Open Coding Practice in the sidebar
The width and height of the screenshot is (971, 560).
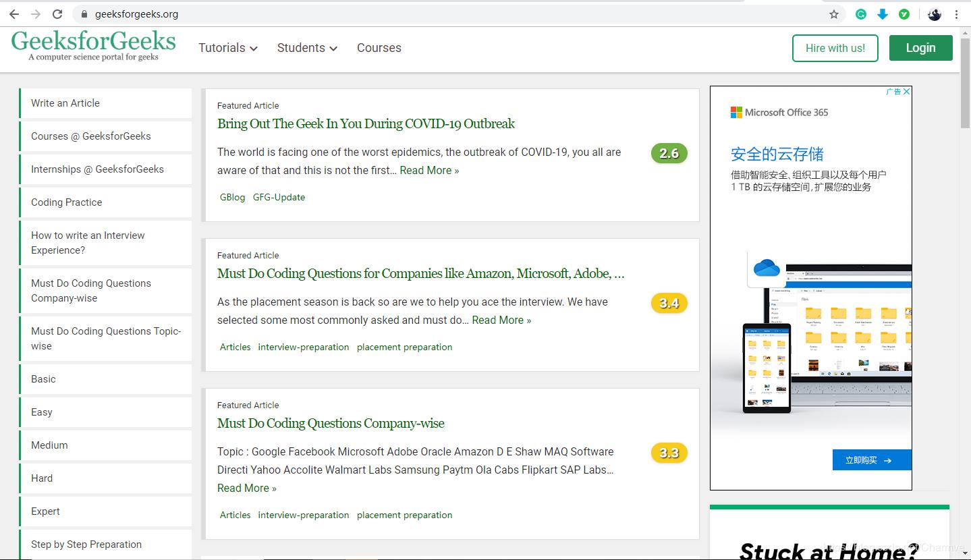tap(67, 202)
